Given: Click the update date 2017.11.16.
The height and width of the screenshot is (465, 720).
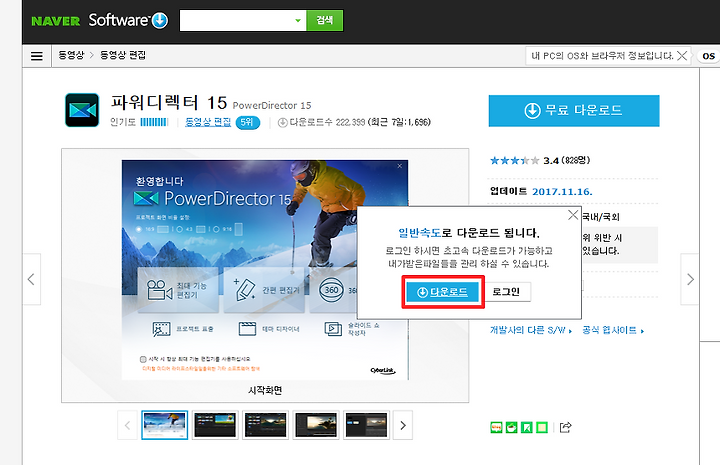Looking at the screenshot, I should [x=562, y=191].
